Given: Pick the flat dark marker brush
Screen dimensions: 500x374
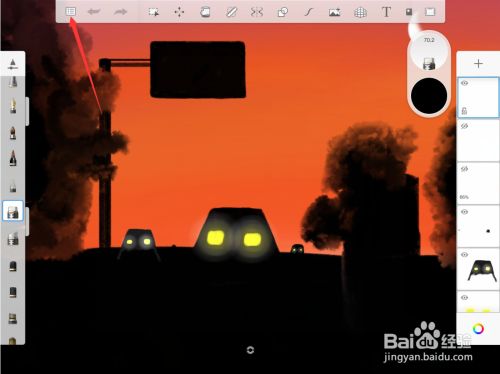Looking at the screenshot, I should click(x=13, y=292).
